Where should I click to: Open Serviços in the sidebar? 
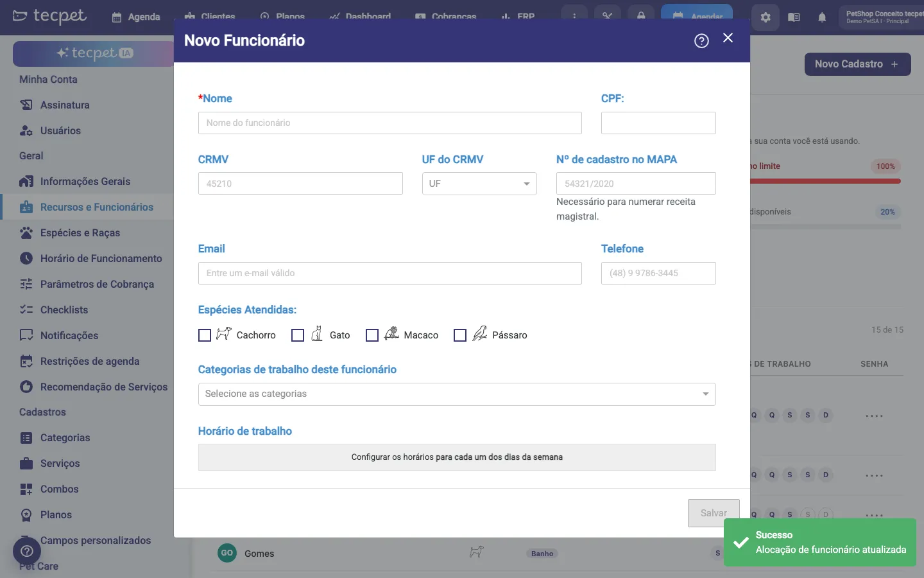tap(60, 463)
